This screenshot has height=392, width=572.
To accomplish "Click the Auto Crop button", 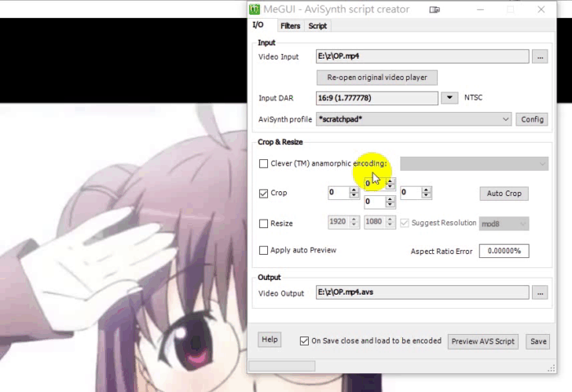I will (x=504, y=194).
